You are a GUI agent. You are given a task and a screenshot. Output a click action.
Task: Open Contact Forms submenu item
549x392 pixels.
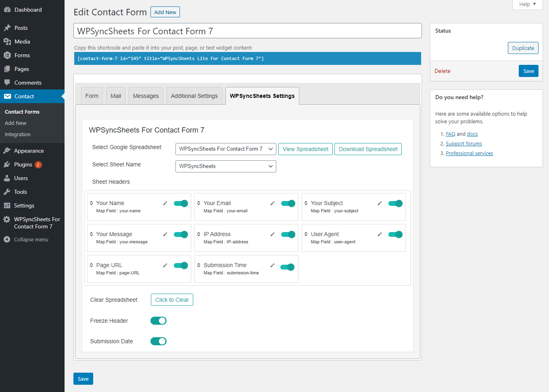coord(22,112)
